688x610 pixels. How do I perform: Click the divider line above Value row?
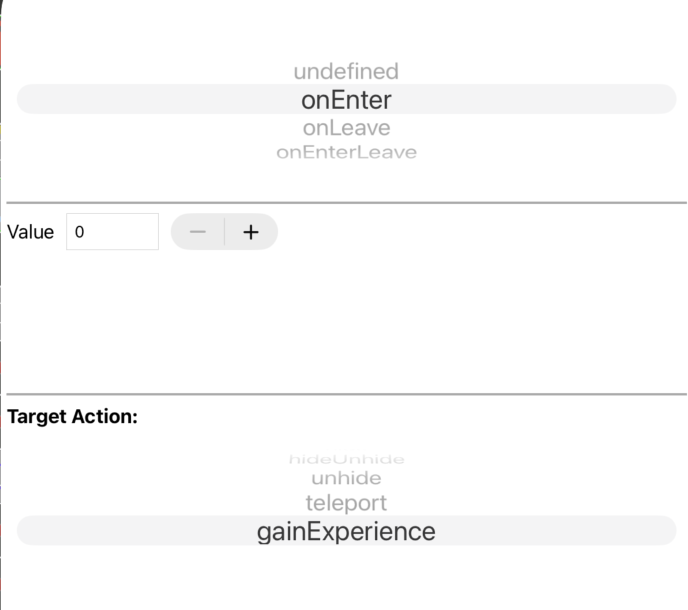[346, 203]
